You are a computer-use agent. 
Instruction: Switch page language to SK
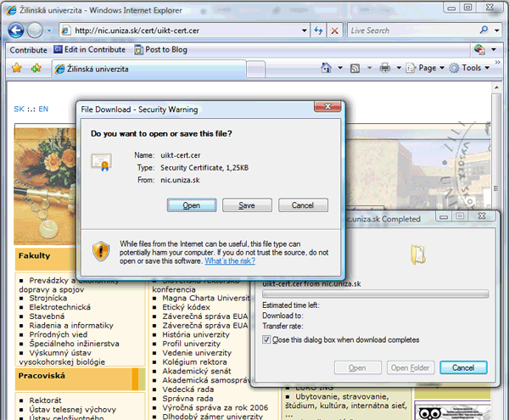(19, 109)
